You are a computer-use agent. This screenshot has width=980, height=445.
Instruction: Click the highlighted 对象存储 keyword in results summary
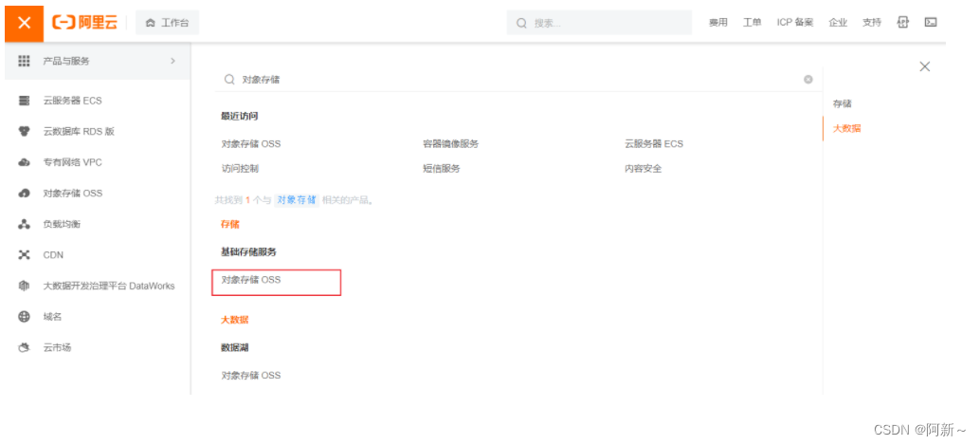point(297,200)
